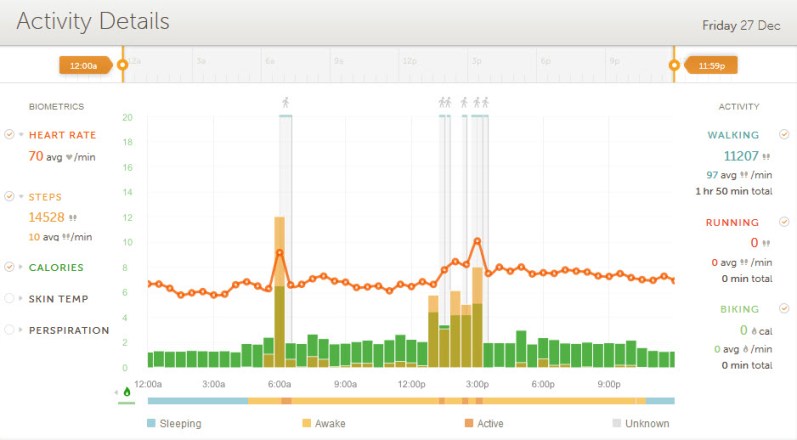
Task: Toggle the Steps biometric checkbox
Action: (10, 197)
